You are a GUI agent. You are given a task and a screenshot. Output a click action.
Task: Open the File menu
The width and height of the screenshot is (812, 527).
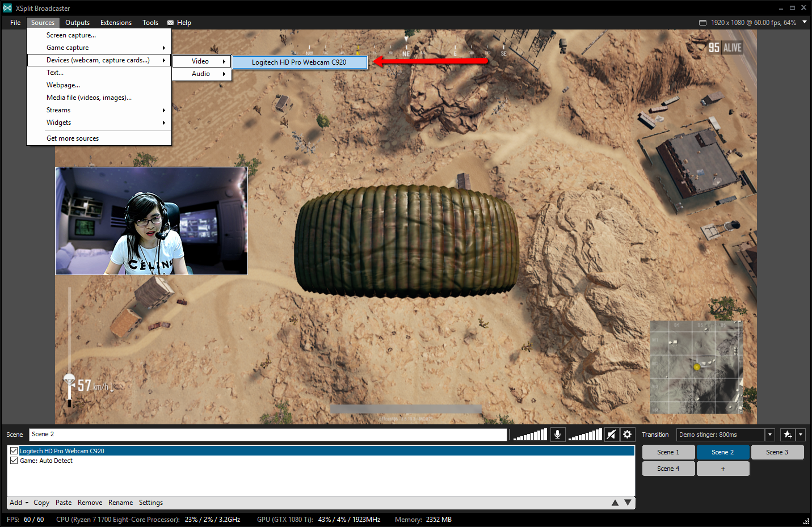15,23
